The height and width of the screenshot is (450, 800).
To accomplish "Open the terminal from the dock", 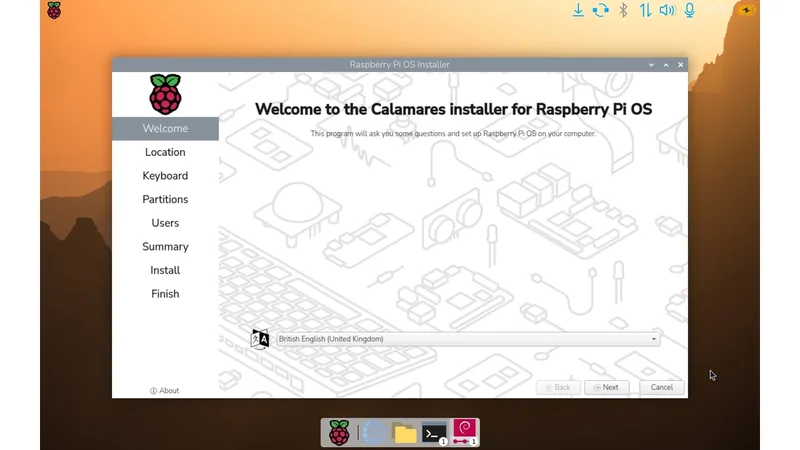I will [x=434, y=433].
